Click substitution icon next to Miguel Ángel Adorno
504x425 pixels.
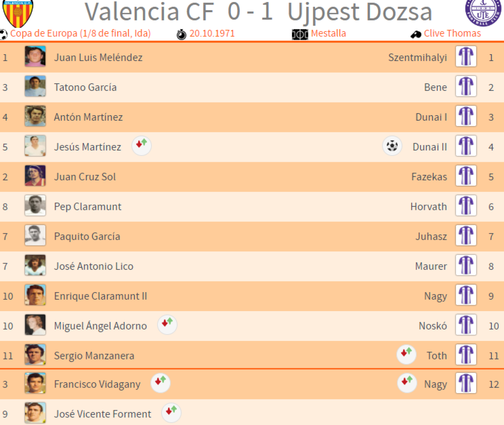pos(167,325)
